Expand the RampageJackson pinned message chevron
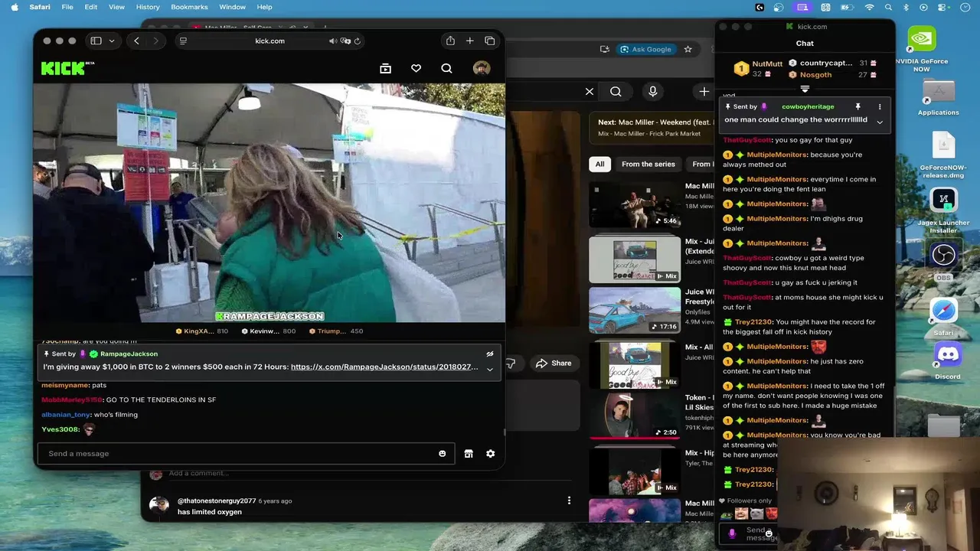Image resolution: width=980 pixels, height=551 pixels. click(490, 369)
